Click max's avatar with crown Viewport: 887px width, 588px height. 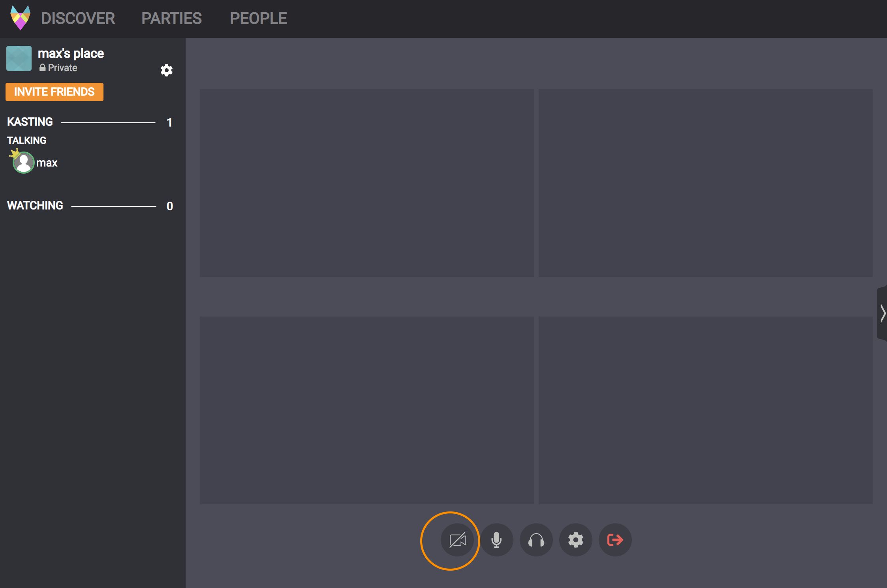(x=23, y=162)
